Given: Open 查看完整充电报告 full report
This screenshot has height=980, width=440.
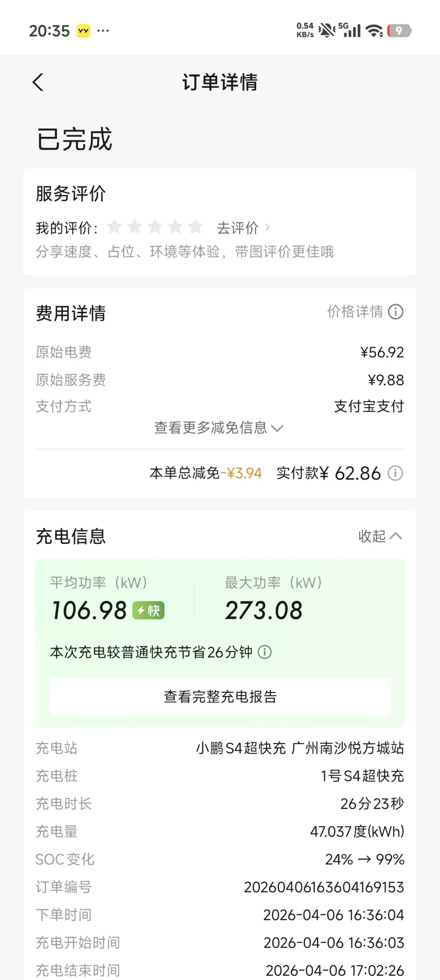Looking at the screenshot, I should (220, 697).
